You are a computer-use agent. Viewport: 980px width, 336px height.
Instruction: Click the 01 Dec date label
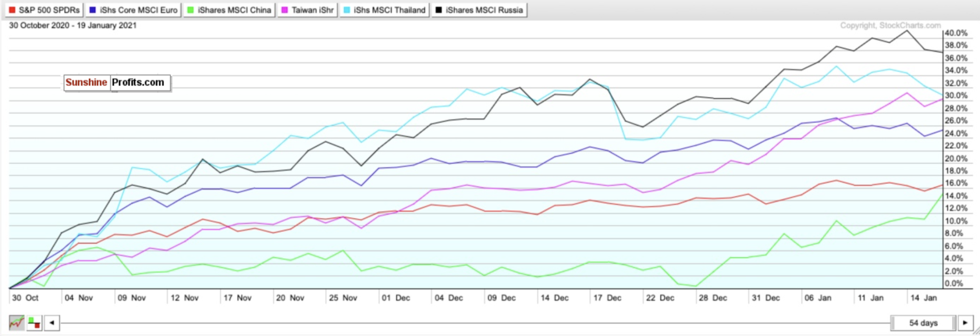pyautogui.click(x=396, y=298)
